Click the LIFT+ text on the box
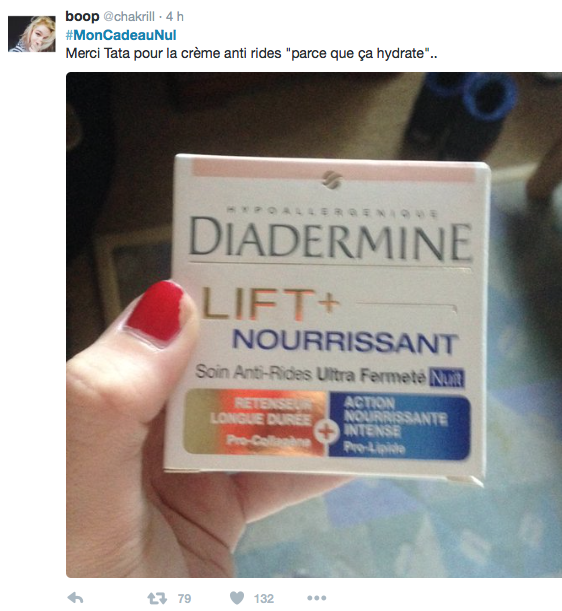Image resolution: width=562 pixels, height=611 pixels. pos(270,304)
